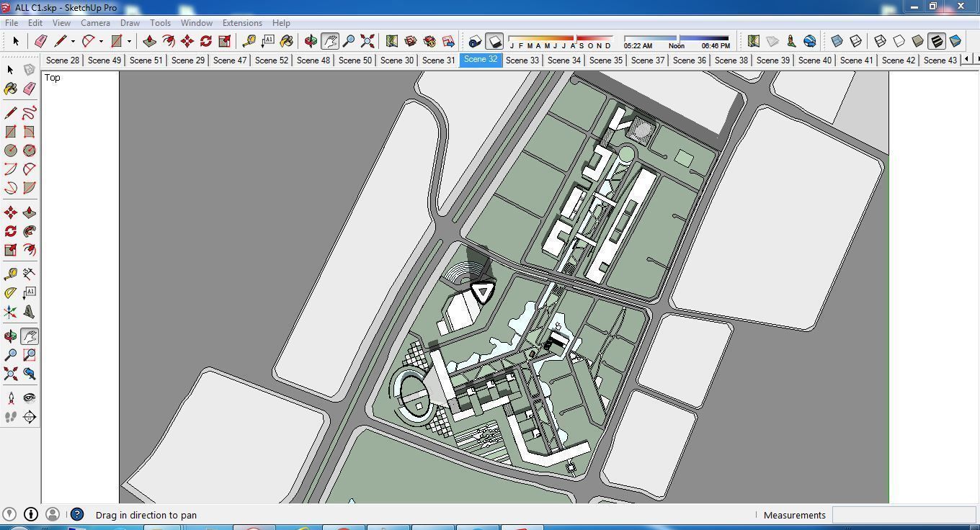Enable X-Ray face style

pyautogui.click(x=837, y=41)
